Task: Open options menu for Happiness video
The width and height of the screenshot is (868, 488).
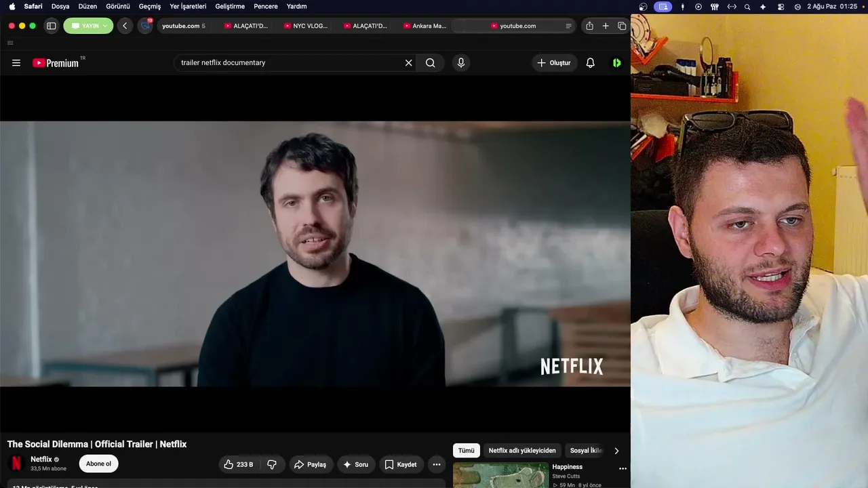Action: (623, 468)
